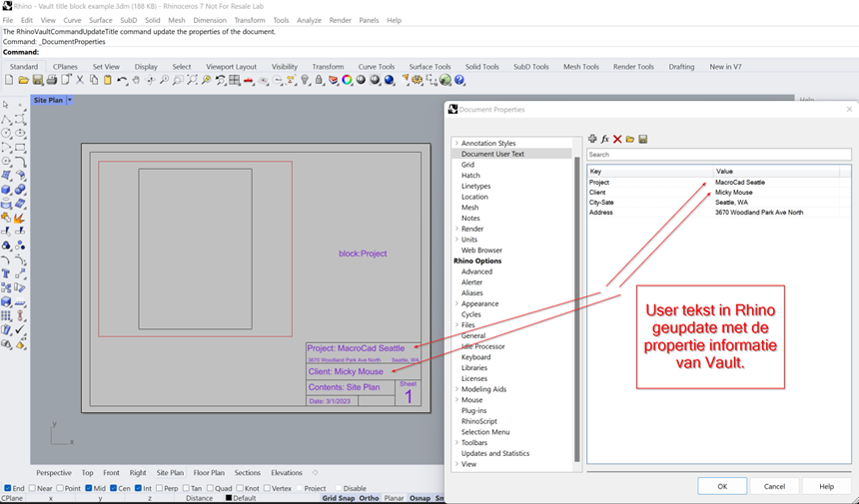The width and height of the screenshot is (859, 504).
Task: Enable the Perp osnap checkbox
Action: 159,488
